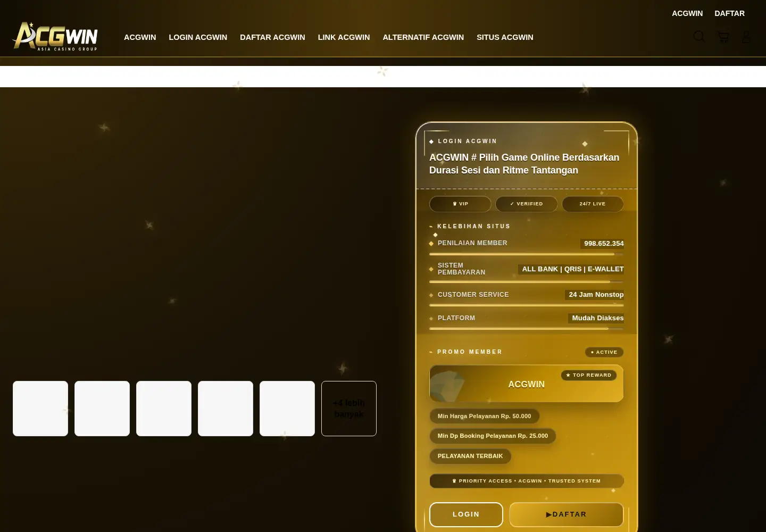Click the SISTEM PEMBAYARAN label
766x532 pixels.
(x=461, y=269)
